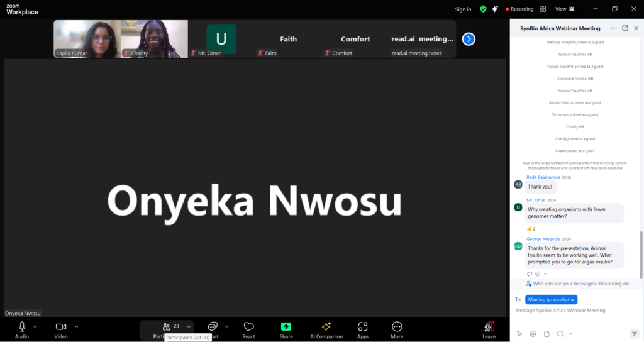Click the Sign in link
644x342 pixels.
(463, 9)
